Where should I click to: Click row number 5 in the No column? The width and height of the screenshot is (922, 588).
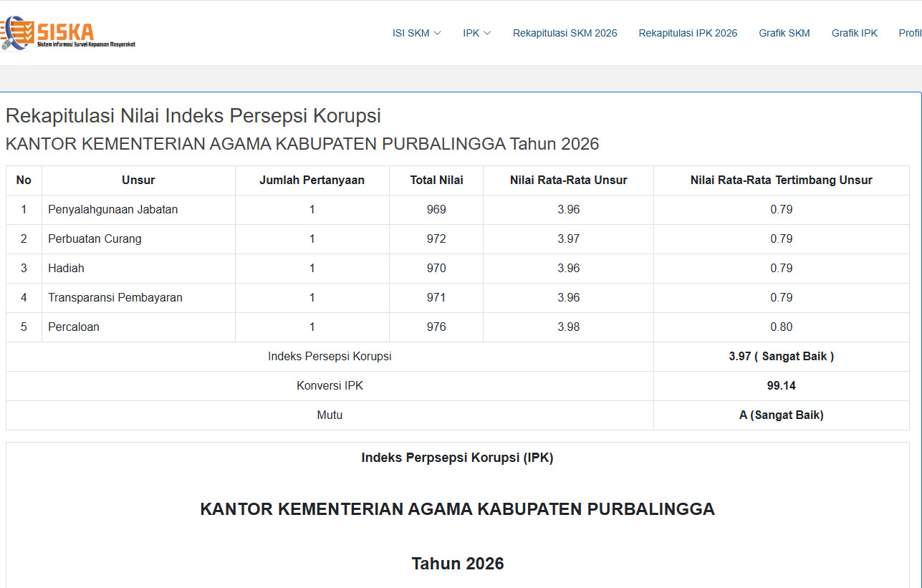[x=24, y=327]
